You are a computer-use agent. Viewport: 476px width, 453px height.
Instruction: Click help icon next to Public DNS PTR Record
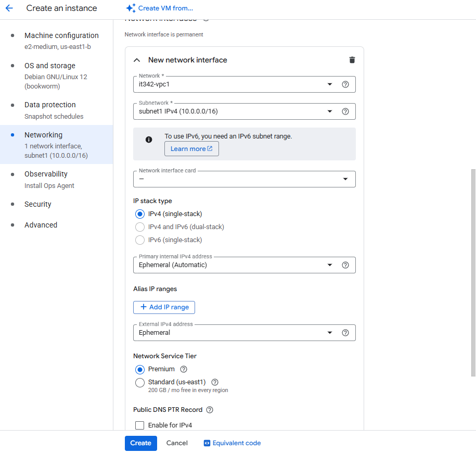point(210,410)
